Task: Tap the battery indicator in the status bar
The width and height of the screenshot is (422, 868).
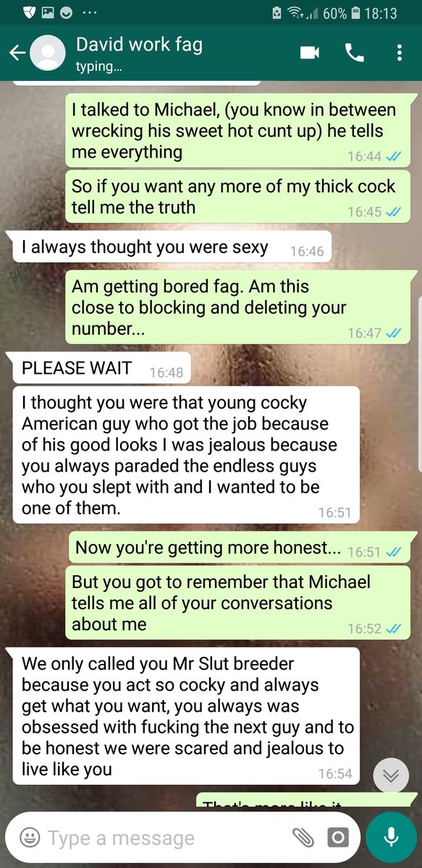Action: pos(355,13)
